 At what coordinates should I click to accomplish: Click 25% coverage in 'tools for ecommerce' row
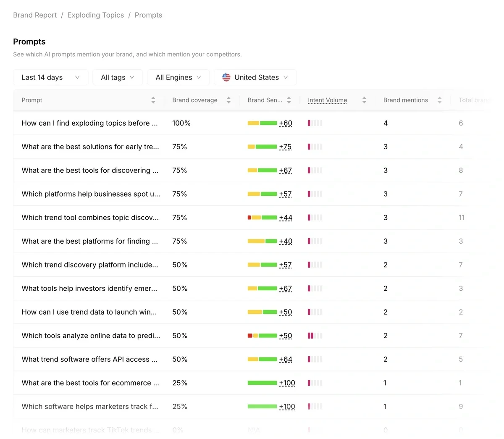tap(180, 383)
